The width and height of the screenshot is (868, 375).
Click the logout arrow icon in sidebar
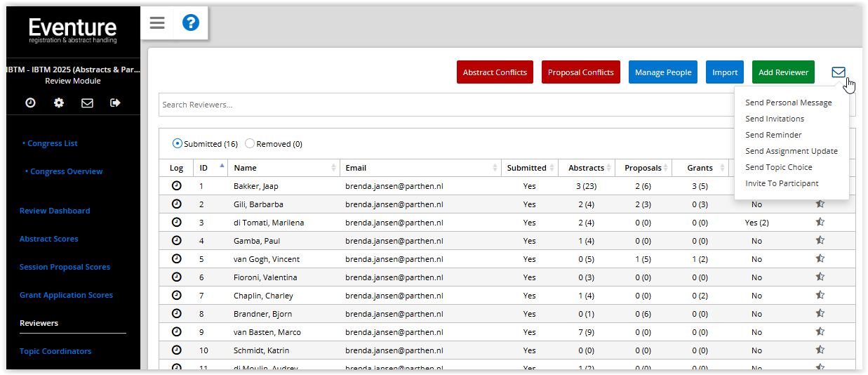click(x=116, y=103)
